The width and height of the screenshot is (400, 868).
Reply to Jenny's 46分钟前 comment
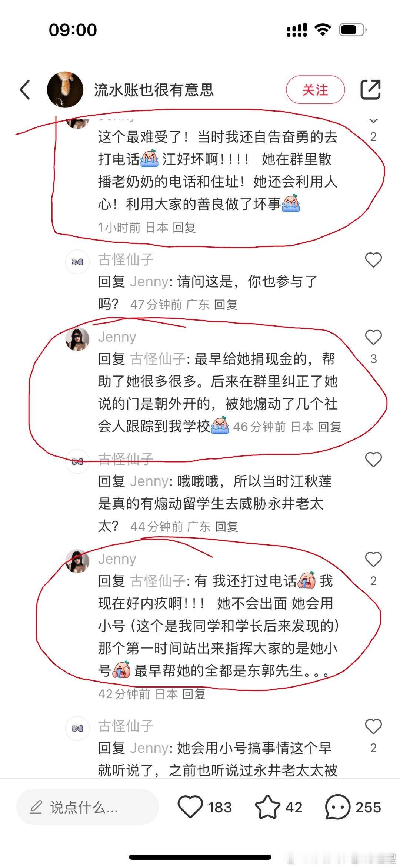(329, 427)
